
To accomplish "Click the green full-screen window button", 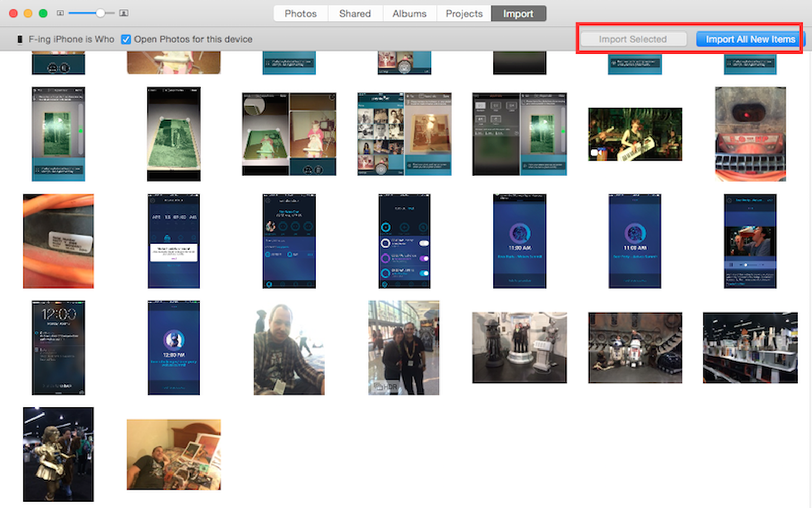I will [x=43, y=13].
